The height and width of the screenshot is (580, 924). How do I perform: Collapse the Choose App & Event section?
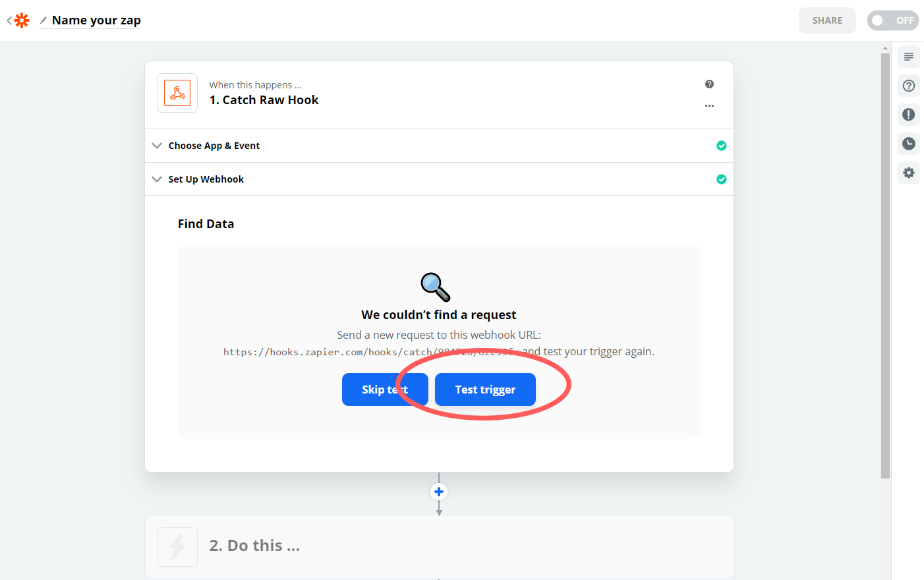click(157, 145)
